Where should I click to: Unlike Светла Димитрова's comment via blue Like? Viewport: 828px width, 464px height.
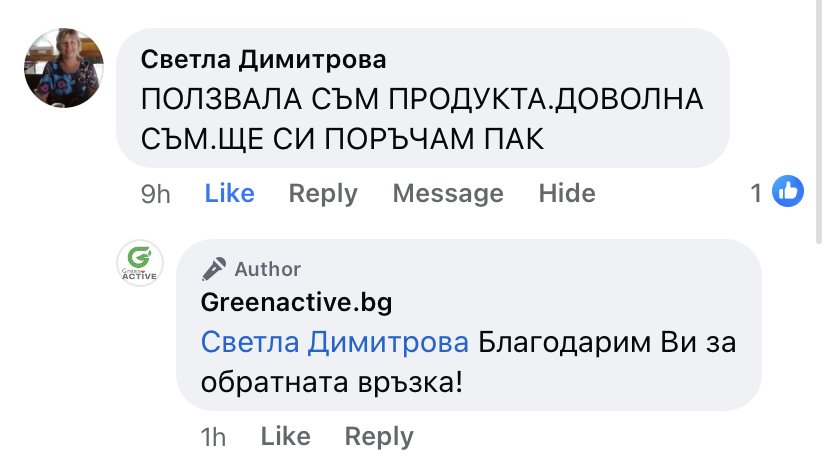coord(230,193)
